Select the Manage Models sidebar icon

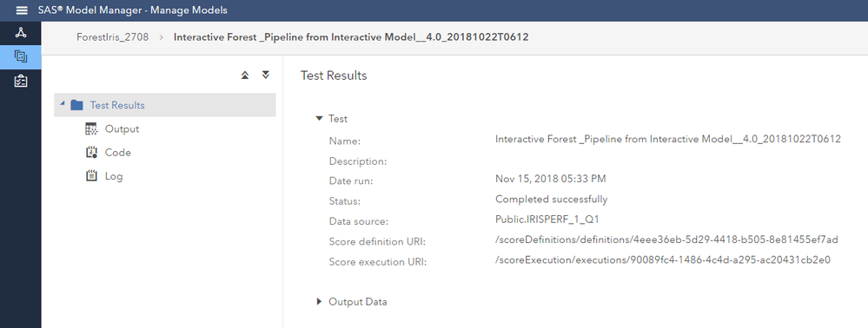(21, 56)
